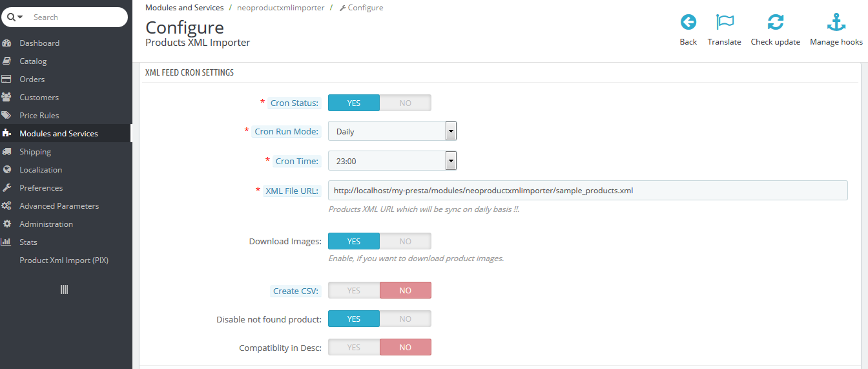Set Cron Status to NO
868x369 pixels.
tap(405, 103)
